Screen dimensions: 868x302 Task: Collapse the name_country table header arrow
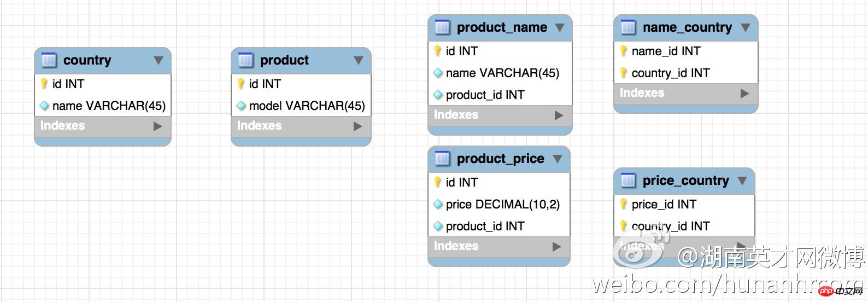pos(746,27)
